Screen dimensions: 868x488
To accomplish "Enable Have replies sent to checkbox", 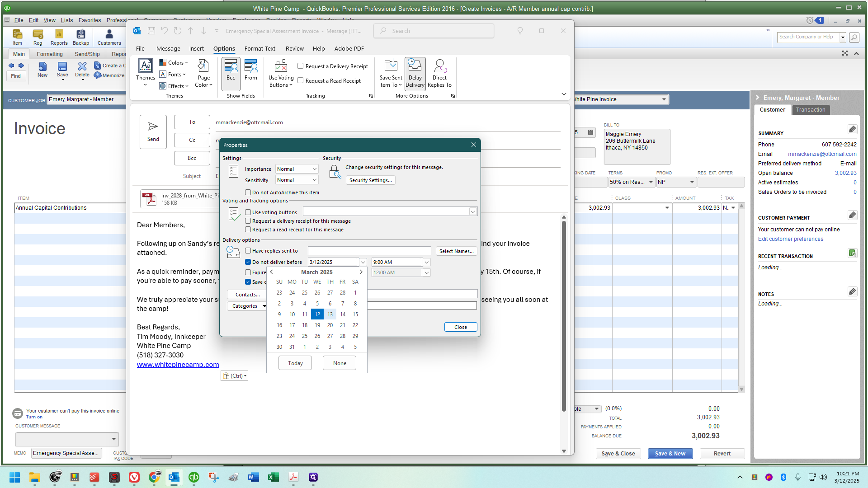I will 248,251.
